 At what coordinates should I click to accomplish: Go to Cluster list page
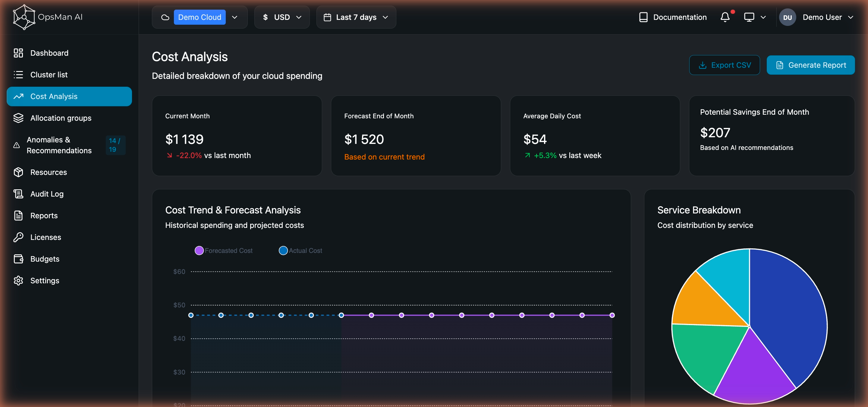click(x=69, y=75)
